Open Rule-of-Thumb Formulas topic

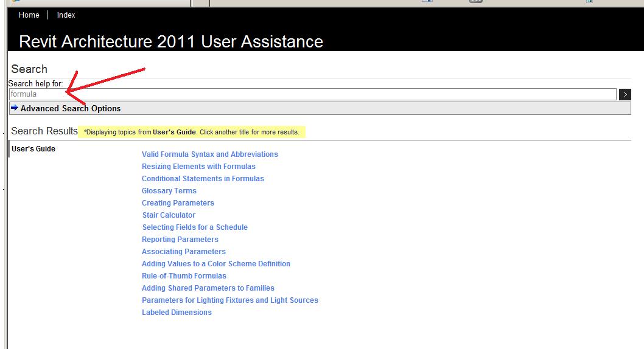[184, 276]
